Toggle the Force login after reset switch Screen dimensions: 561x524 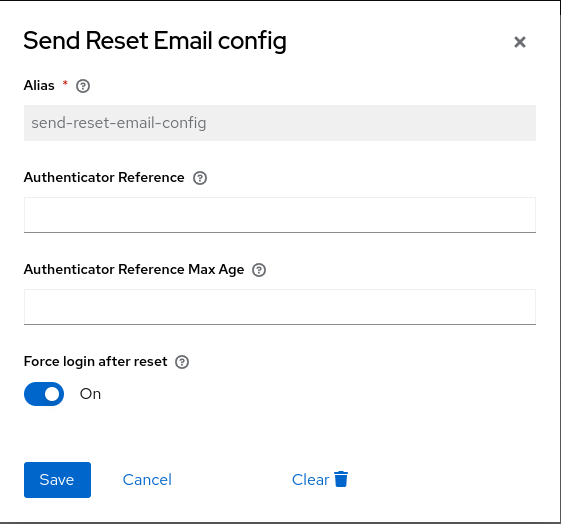[x=44, y=394]
